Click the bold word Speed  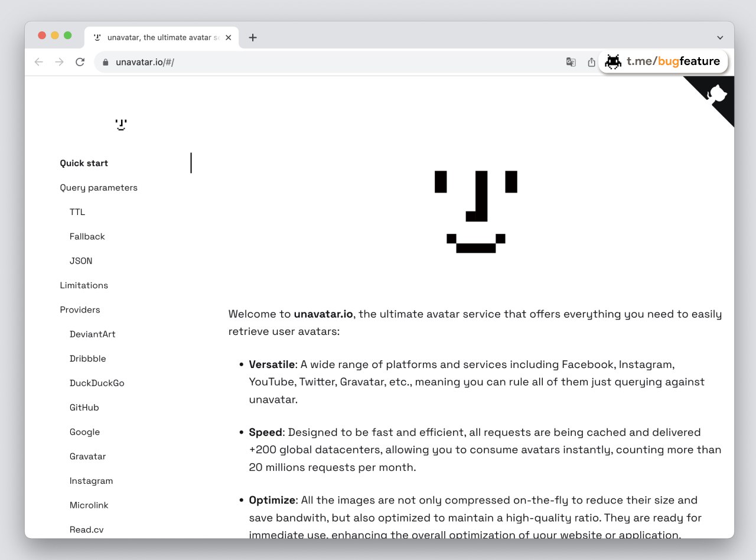click(x=266, y=432)
